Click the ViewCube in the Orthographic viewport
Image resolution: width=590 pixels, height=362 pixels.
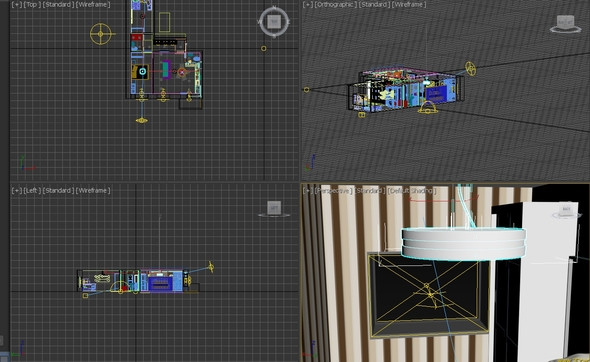[566, 23]
